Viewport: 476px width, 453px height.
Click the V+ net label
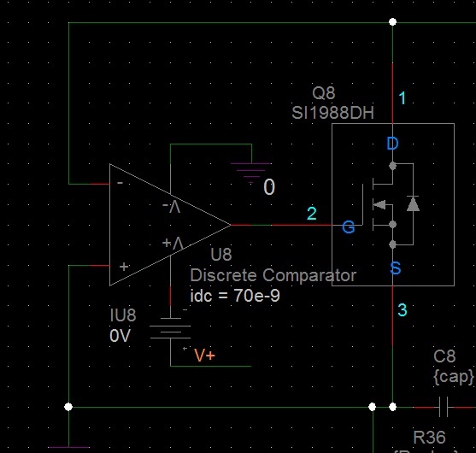[x=204, y=355]
